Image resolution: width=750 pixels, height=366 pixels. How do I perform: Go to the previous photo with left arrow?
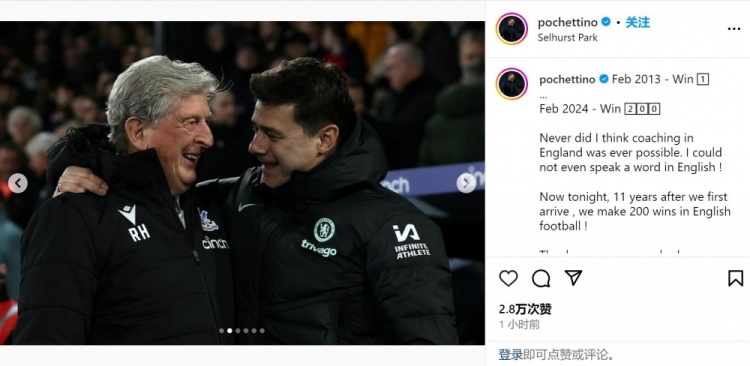click(x=18, y=183)
